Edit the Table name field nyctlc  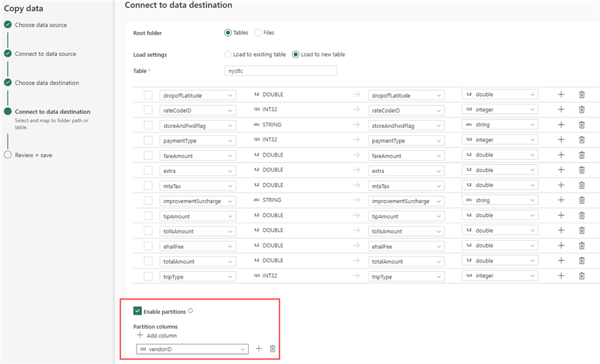pyautogui.click(x=281, y=71)
